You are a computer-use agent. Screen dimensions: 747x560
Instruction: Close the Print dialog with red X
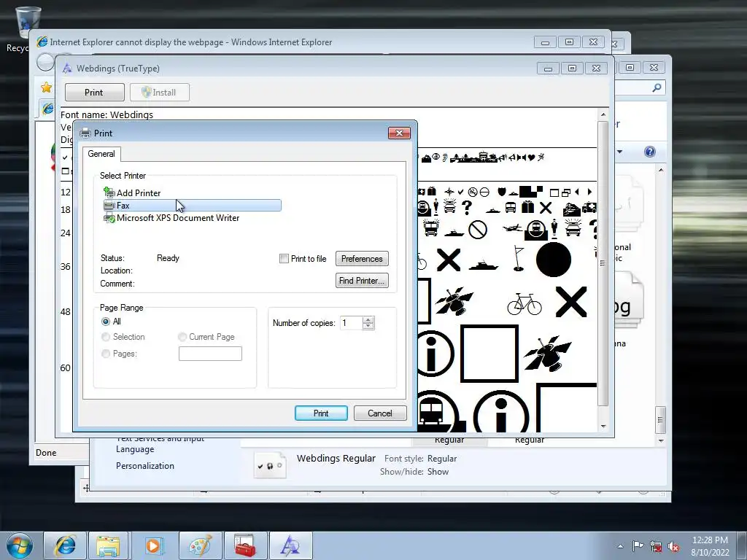(x=399, y=133)
